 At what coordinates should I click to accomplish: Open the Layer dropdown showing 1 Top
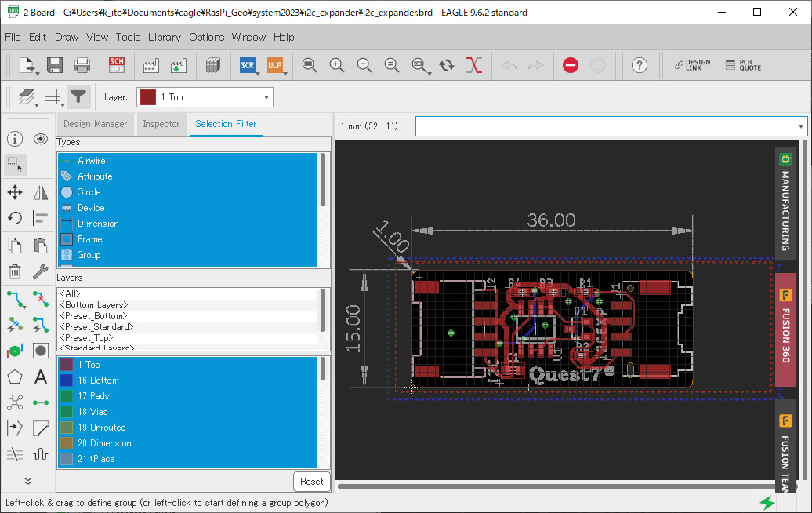click(x=205, y=97)
